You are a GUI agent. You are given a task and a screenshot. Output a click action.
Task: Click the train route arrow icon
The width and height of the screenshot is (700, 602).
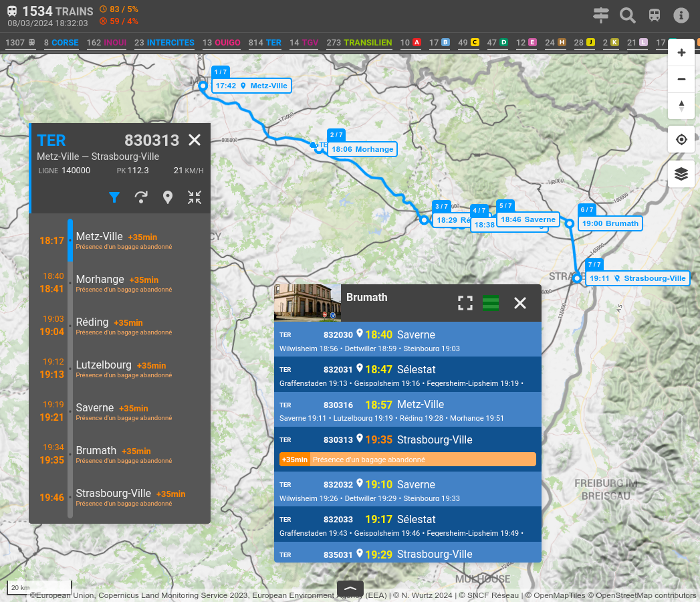141,197
